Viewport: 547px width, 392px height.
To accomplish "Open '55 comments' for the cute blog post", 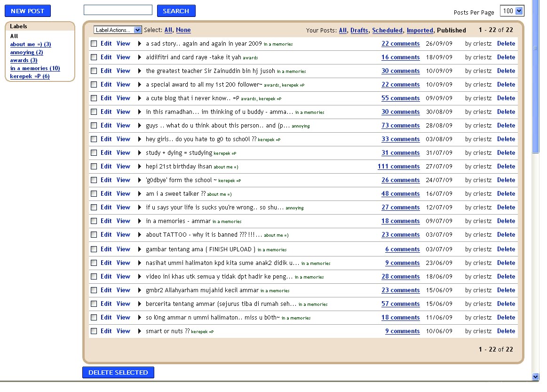I will point(400,98).
